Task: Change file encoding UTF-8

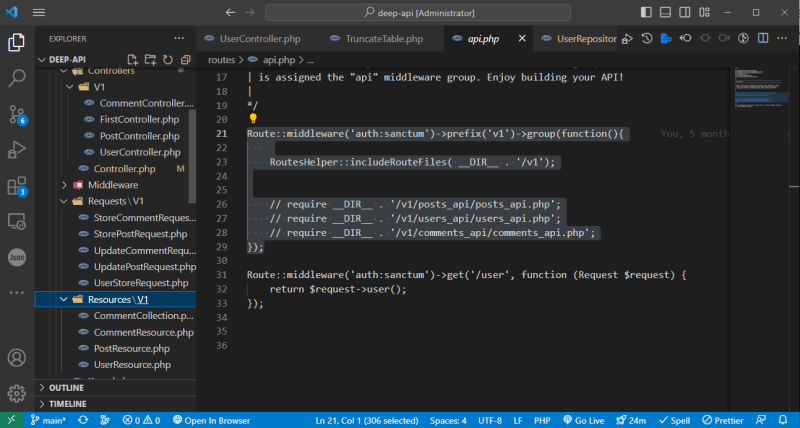Action: 490,420
